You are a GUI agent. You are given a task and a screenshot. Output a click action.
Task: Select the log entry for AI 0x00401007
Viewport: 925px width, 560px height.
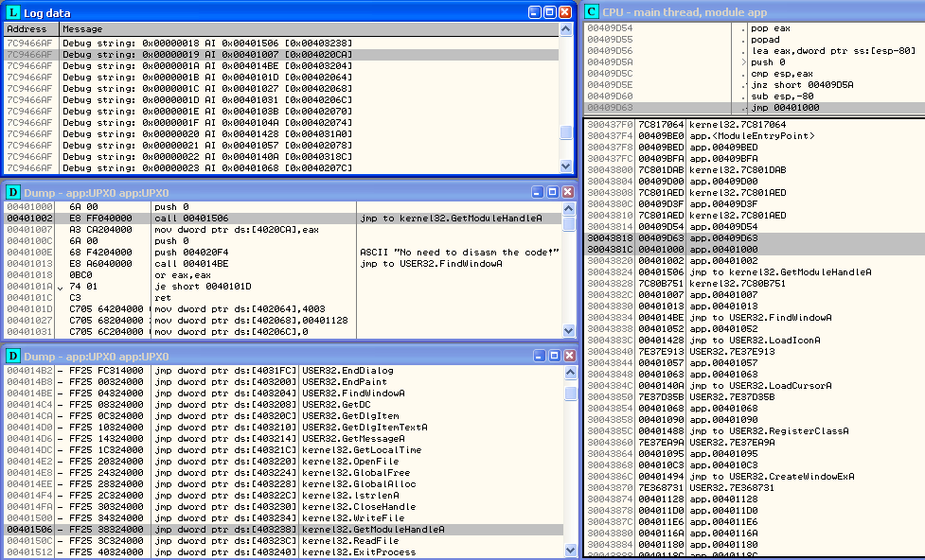pos(284,55)
